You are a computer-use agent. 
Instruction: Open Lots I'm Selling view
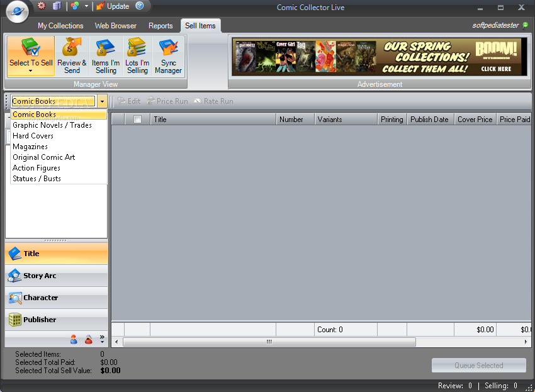[x=137, y=55]
